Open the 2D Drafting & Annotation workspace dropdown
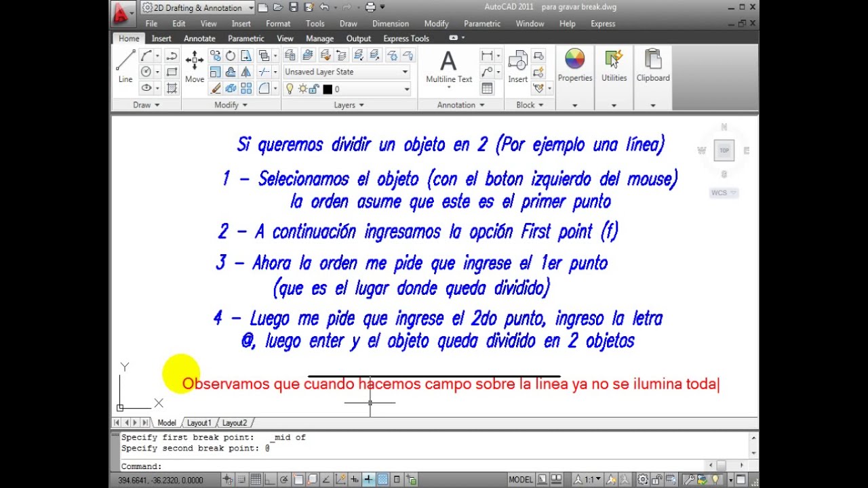This screenshot has width=868, height=488. coord(197,7)
